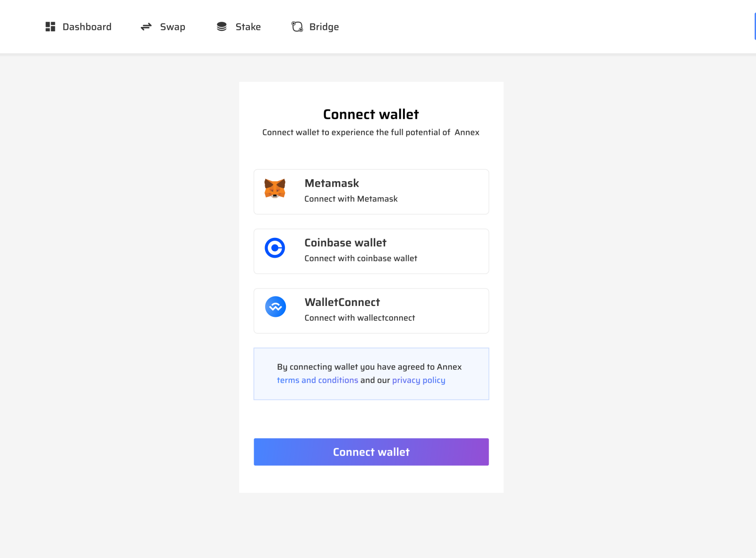This screenshot has height=558, width=756.
Task: Go to the Stake tab
Action: 248,26
